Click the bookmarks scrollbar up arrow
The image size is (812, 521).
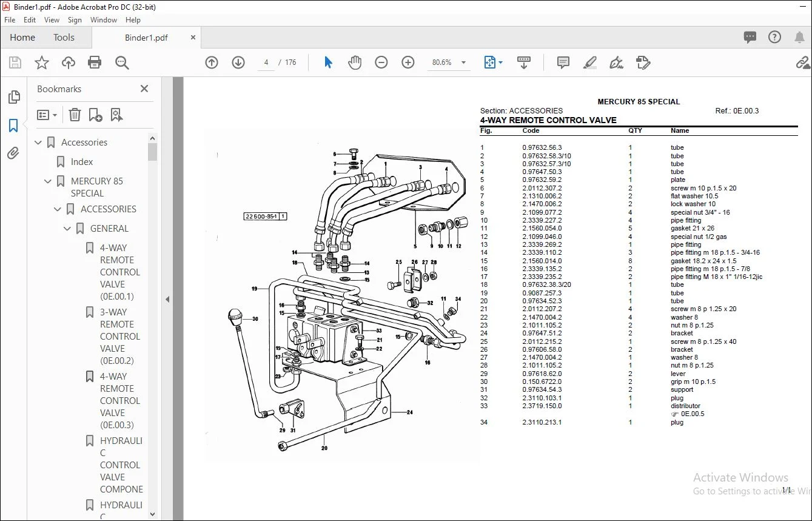(152, 139)
